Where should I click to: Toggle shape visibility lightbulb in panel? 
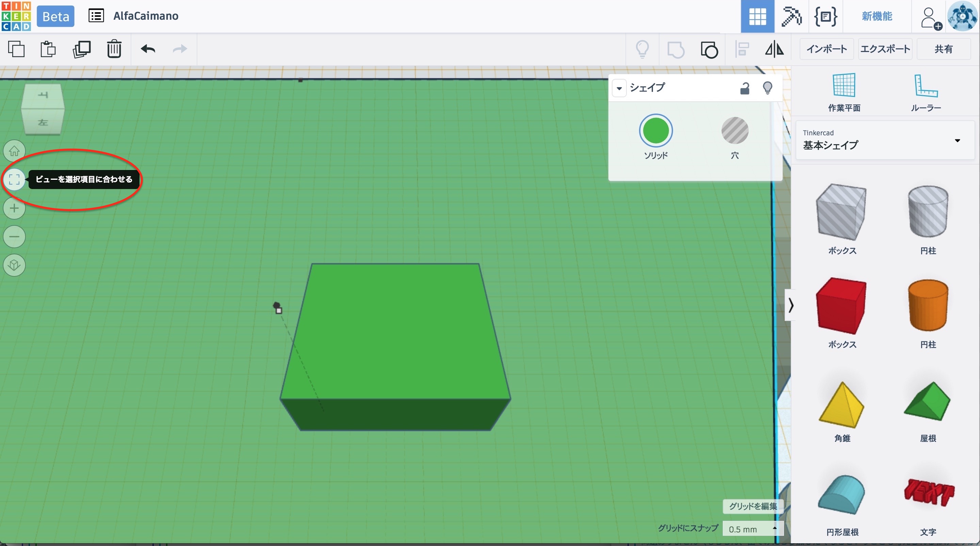(x=767, y=88)
